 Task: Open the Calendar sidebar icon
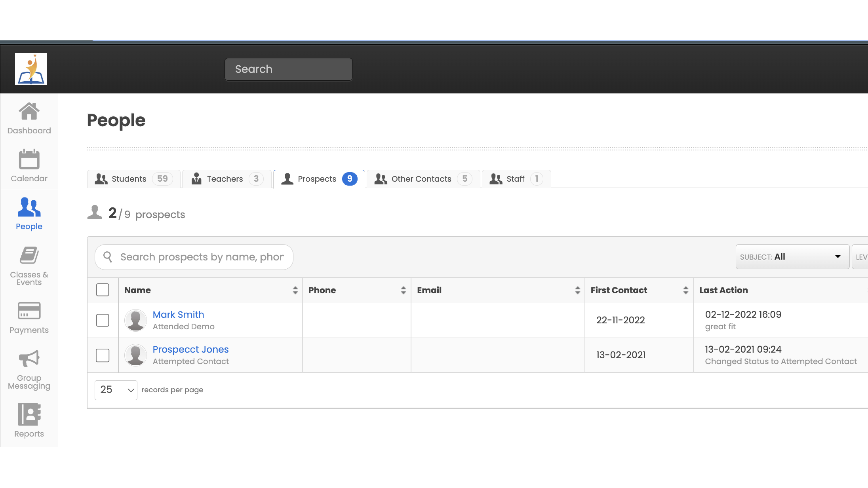tap(29, 159)
